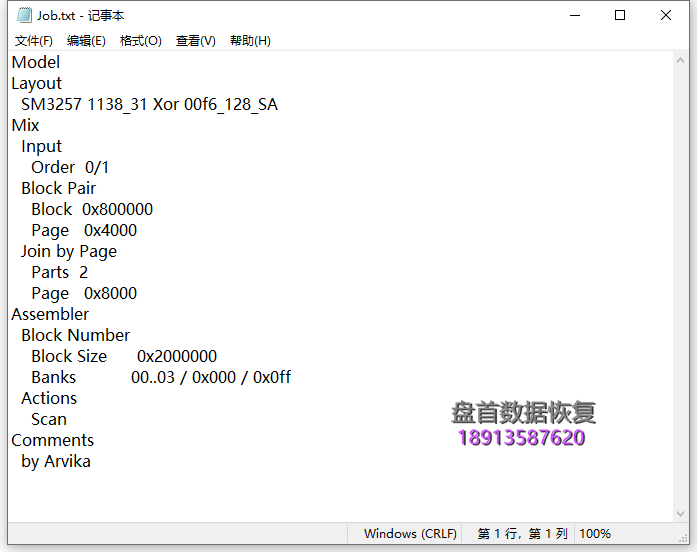Viewport: 697px width, 552px height.
Task: Click the 'Order 0/1' line
Action: tap(70, 168)
